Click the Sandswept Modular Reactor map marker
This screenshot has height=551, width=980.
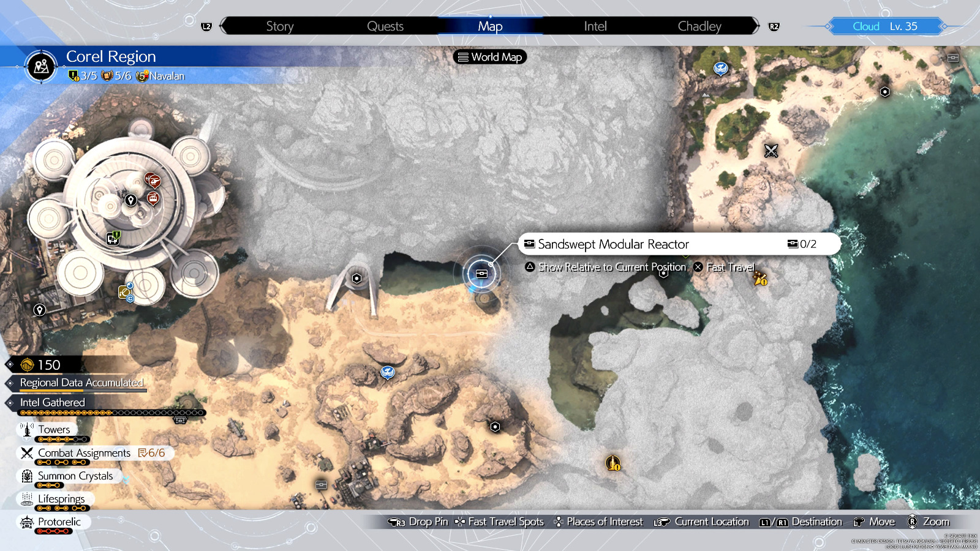click(481, 273)
